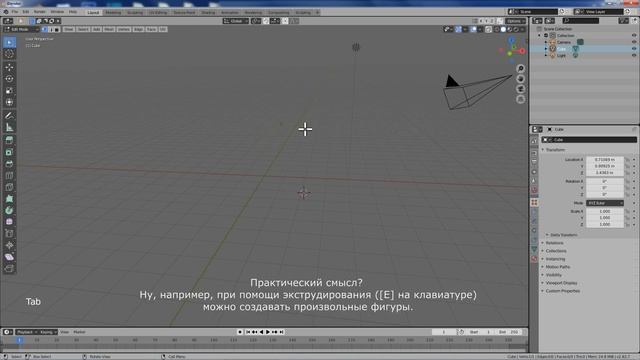
Task: Click the Location X value field
Action: pos(605,160)
